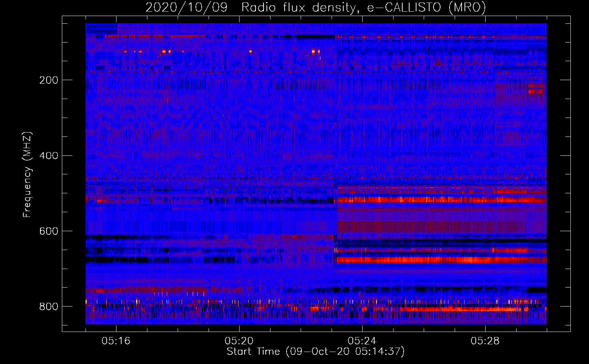
Task: Click the 800 frequency tick label
Action: (x=49, y=306)
